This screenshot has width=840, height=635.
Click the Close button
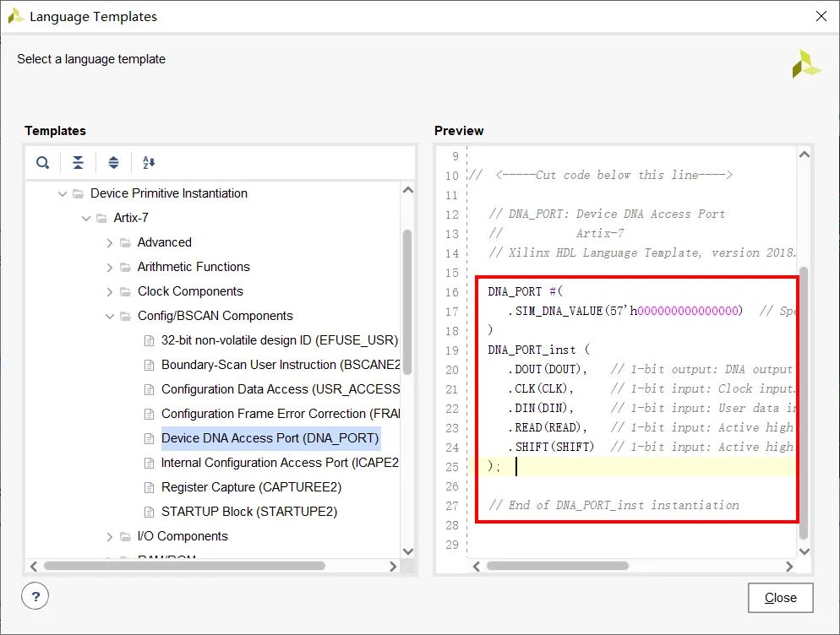pyautogui.click(x=781, y=598)
